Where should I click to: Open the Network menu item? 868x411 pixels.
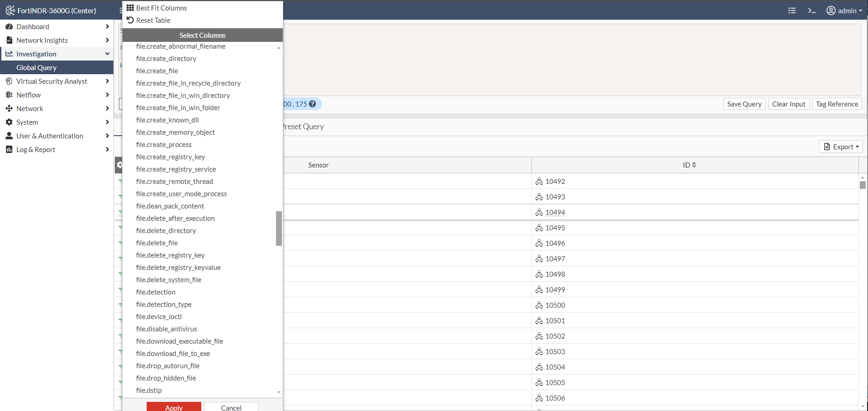pos(56,108)
